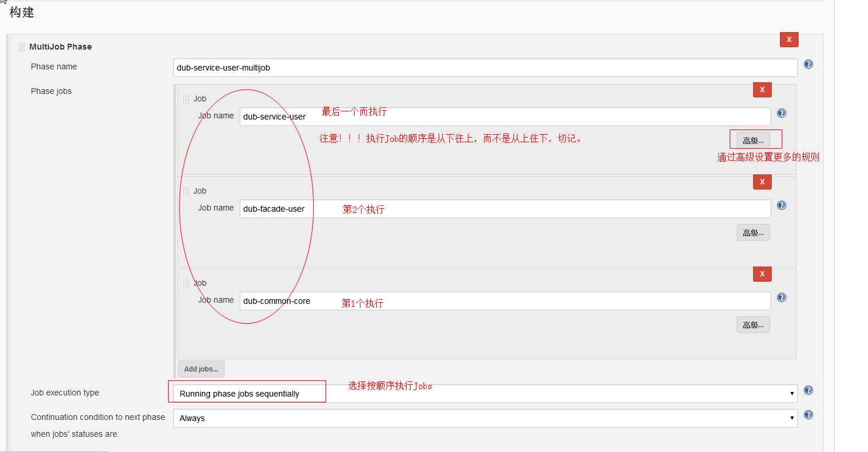Screen dimensions: 868x452
Task: Grab the drag handle of the dub-facade-user job
Action: (x=186, y=191)
